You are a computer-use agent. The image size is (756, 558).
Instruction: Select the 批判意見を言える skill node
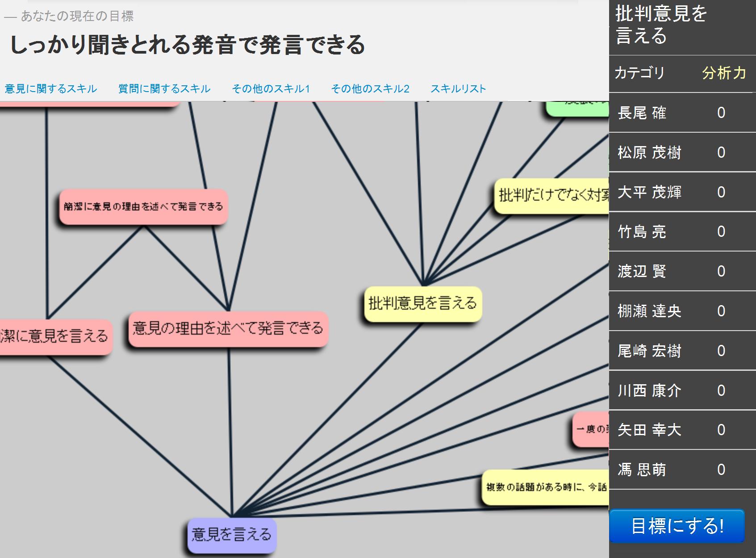coord(422,304)
